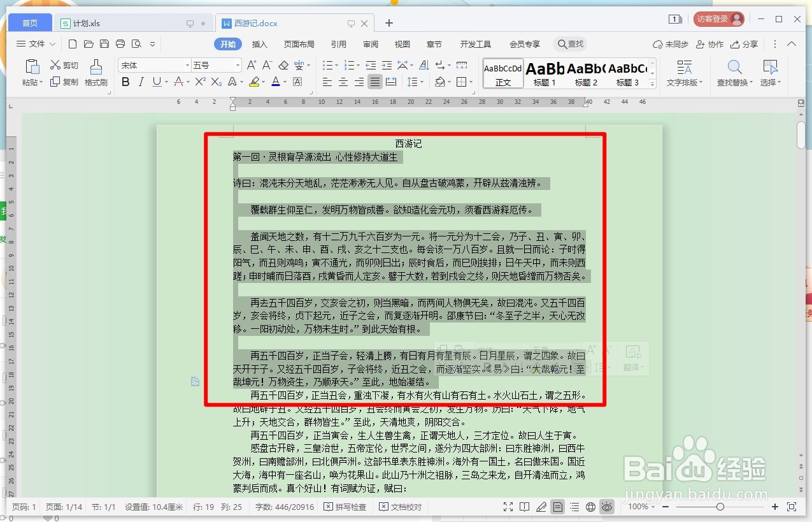
Task: Decrease font size with A- icon
Action: 267,65
